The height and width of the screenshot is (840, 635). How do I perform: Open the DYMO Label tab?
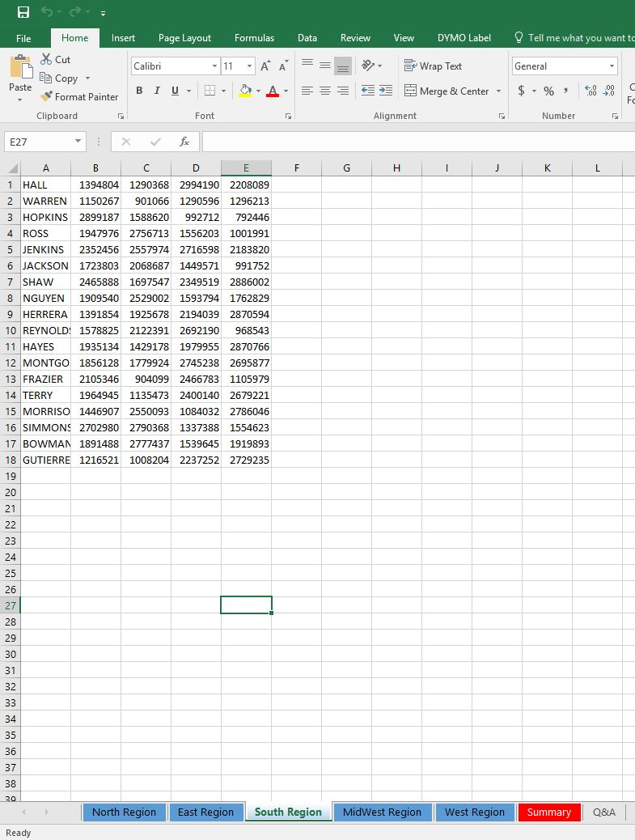tap(464, 38)
